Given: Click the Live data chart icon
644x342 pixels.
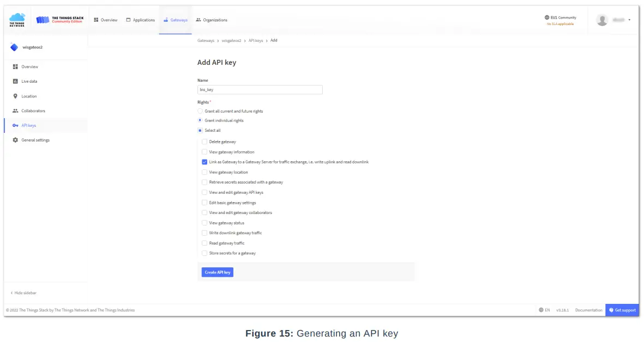Looking at the screenshot, I should coord(15,82).
